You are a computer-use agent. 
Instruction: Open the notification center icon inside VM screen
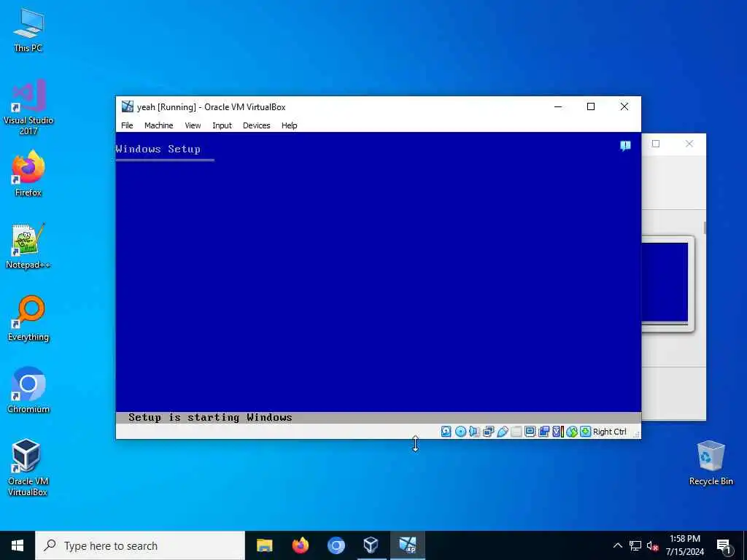coord(625,146)
